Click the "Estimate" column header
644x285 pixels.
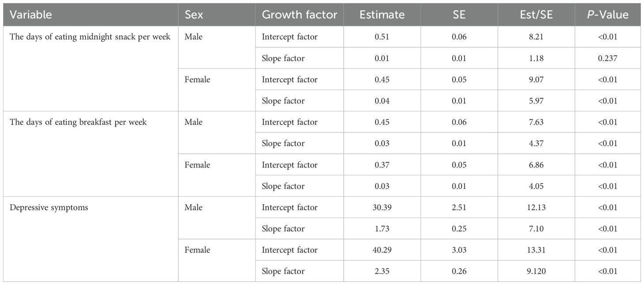(x=382, y=15)
